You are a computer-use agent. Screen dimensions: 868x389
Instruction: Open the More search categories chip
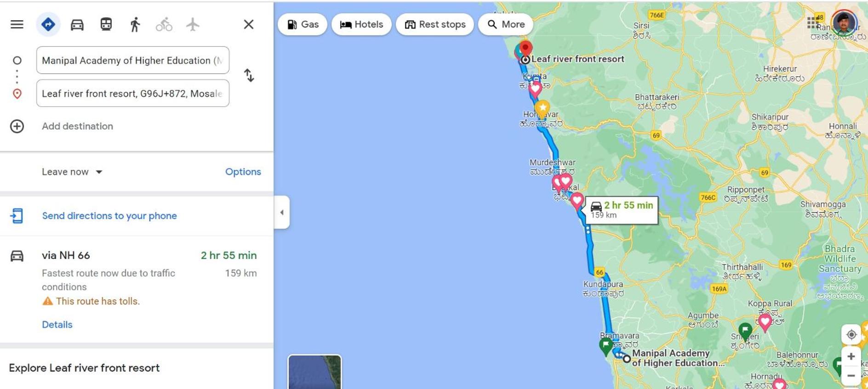(x=506, y=24)
